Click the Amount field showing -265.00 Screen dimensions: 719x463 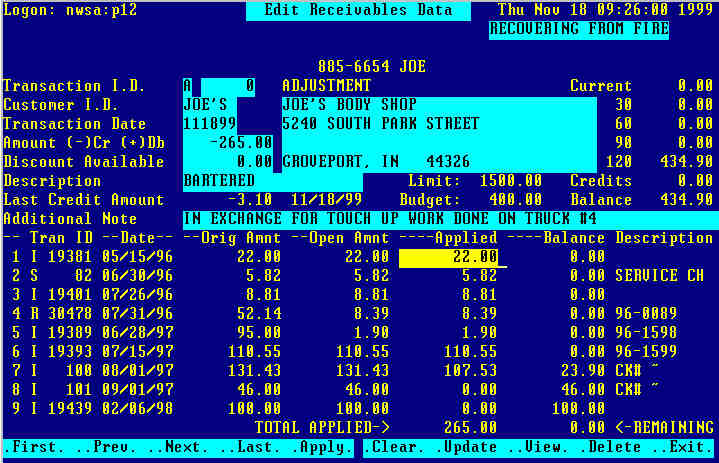[x=228, y=143]
